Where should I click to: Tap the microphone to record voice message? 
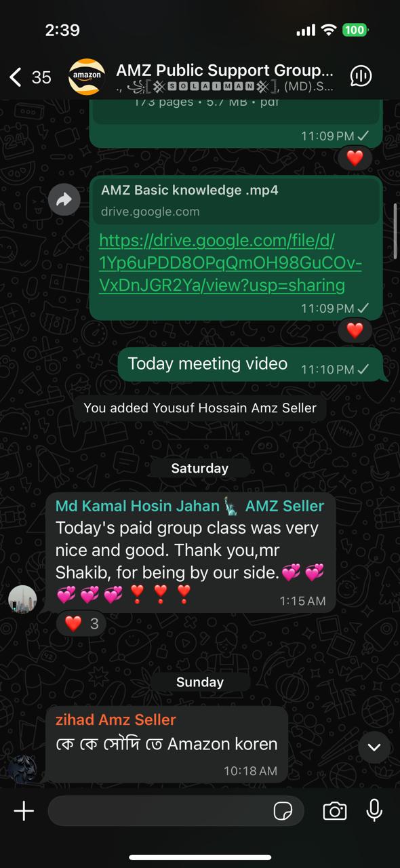click(x=374, y=810)
